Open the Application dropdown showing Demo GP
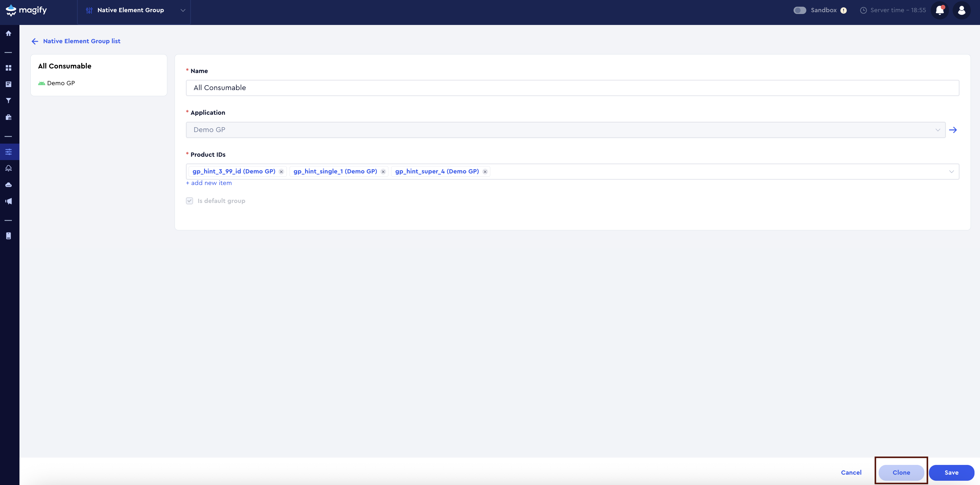Image resolution: width=980 pixels, height=485 pixels. click(x=938, y=129)
